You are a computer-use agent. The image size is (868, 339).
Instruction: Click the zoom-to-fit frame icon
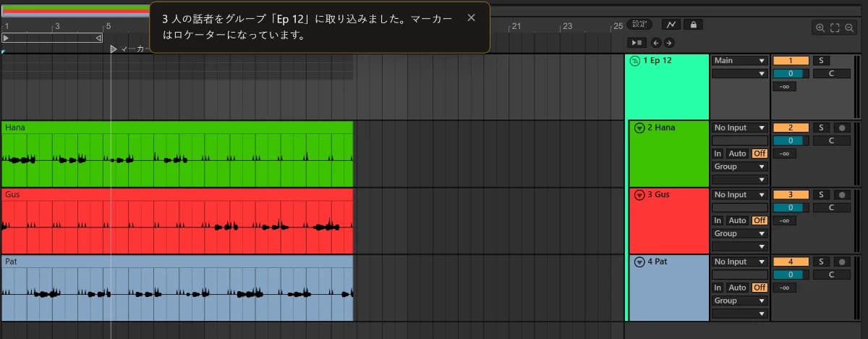click(x=834, y=28)
